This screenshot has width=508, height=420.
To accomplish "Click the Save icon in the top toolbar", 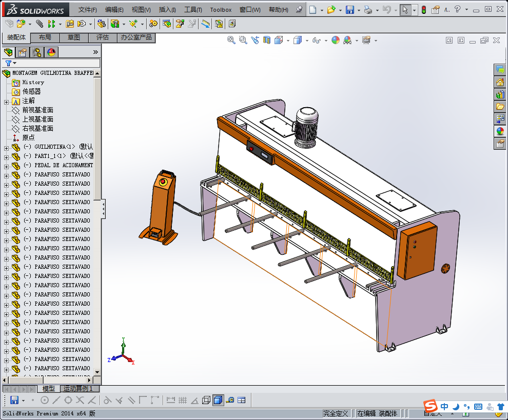I will click(349, 10).
